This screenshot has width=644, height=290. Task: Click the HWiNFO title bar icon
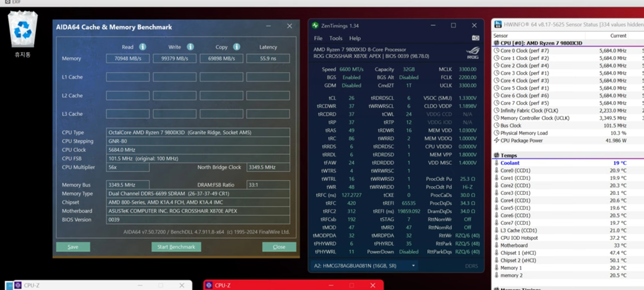pos(498,24)
